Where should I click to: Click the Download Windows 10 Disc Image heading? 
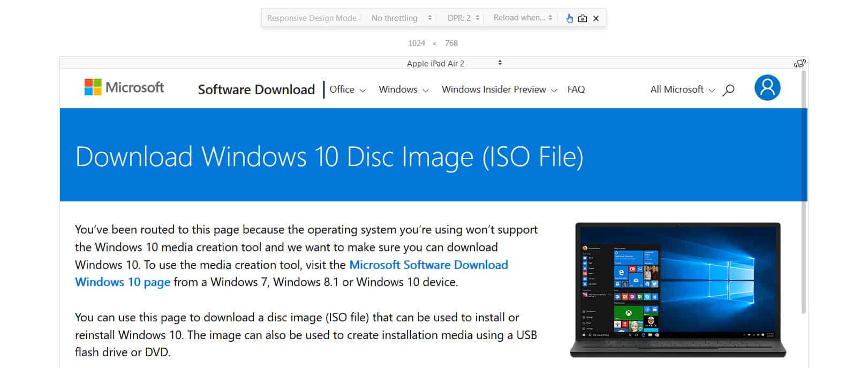click(x=329, y=156)
